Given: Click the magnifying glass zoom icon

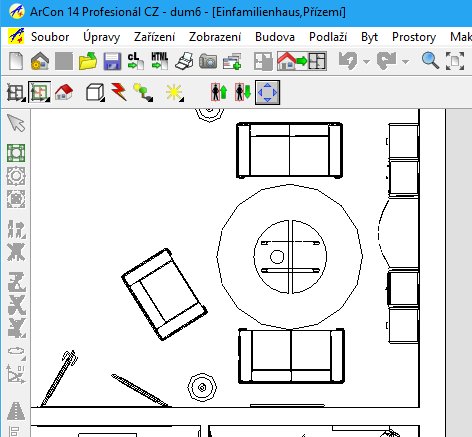Looking at the screenshot, I should pyautogui.click(x=430, y=61).
